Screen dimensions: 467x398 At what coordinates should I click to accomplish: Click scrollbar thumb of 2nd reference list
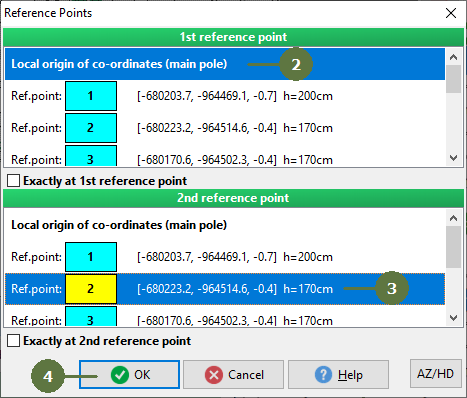point(453,247)
